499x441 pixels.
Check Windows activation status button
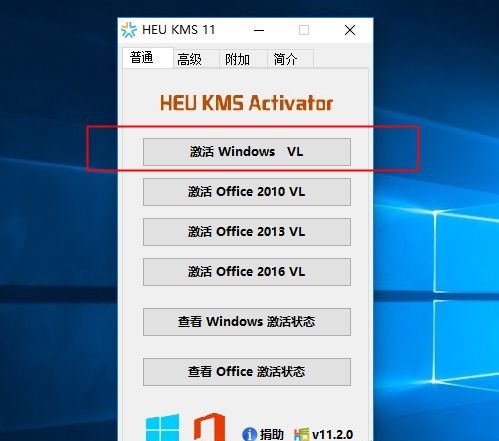(x=247, y=322)
